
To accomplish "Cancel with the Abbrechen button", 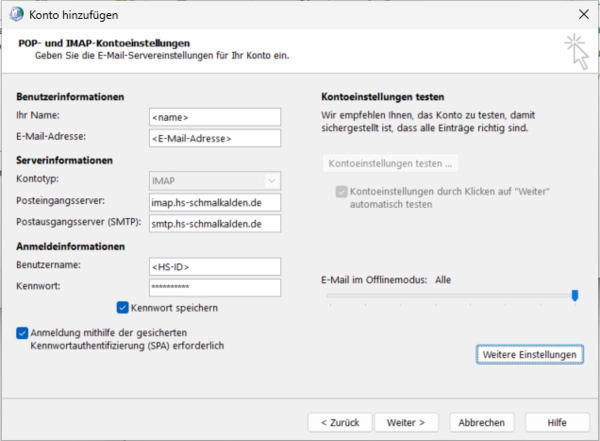I will coord(482,423).
